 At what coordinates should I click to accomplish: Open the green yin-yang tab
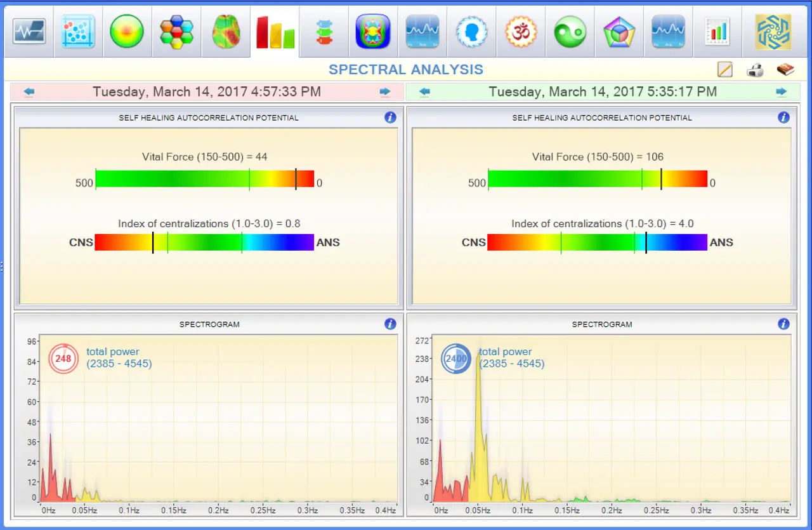[570, 32]
